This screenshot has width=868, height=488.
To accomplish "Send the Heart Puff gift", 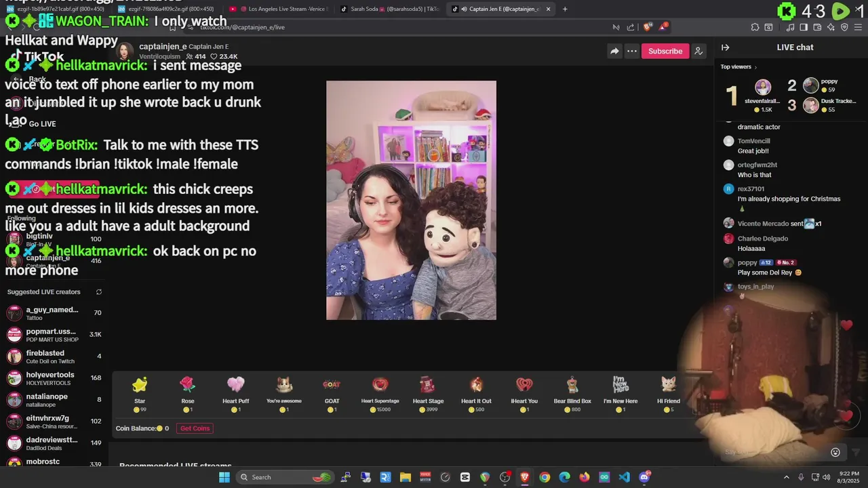I will 235,395.
